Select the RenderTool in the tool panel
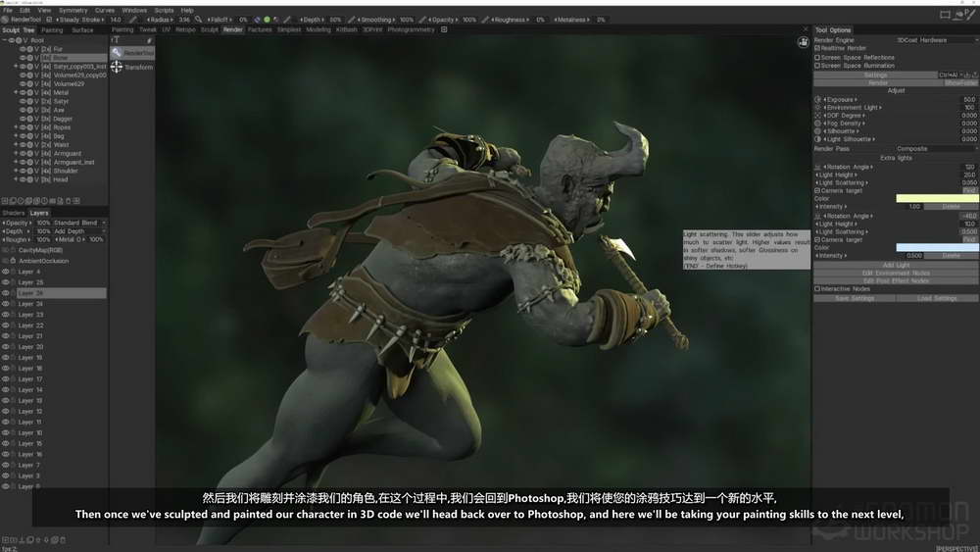 [x=132, y=53]
